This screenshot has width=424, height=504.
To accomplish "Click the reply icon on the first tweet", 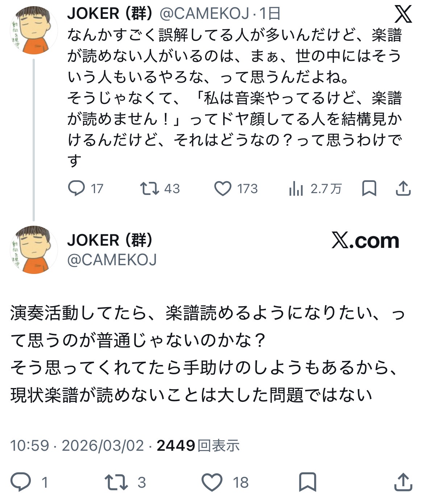I will (76, 188).
